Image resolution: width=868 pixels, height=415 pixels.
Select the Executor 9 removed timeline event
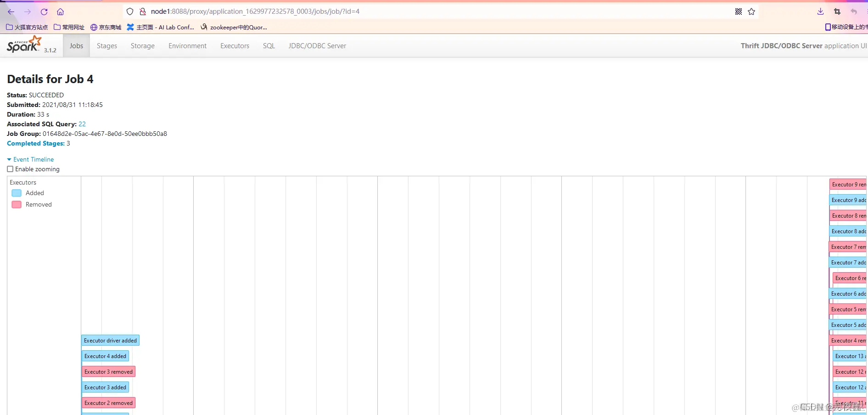[x=848, y=185]
